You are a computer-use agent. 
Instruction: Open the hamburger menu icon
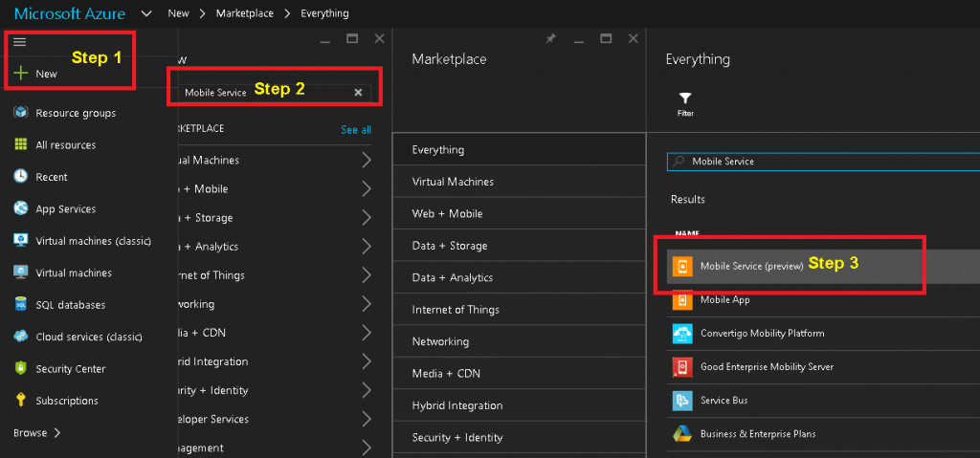[19, 42]
